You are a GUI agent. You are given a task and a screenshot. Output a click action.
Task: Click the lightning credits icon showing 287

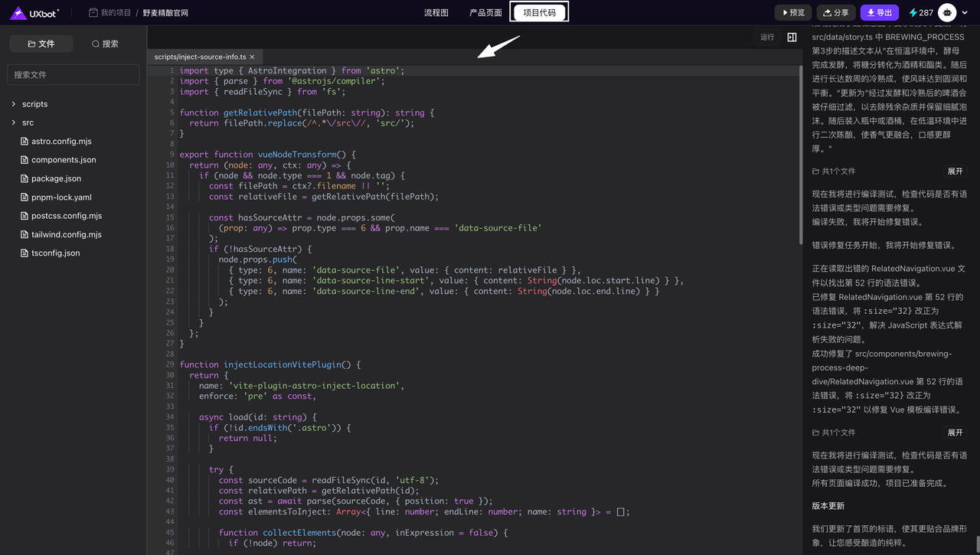pyautogui.click(x=913, y=12)
